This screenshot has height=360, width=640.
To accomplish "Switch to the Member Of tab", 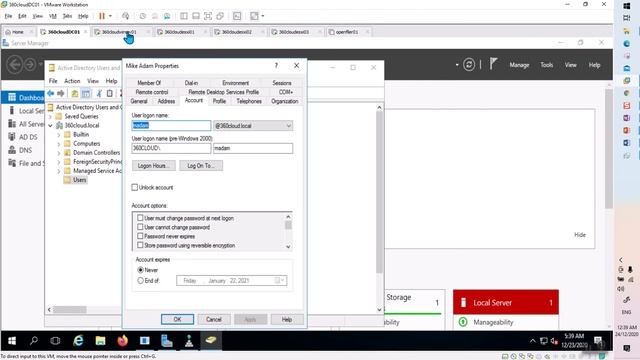I will pos(149,83).
